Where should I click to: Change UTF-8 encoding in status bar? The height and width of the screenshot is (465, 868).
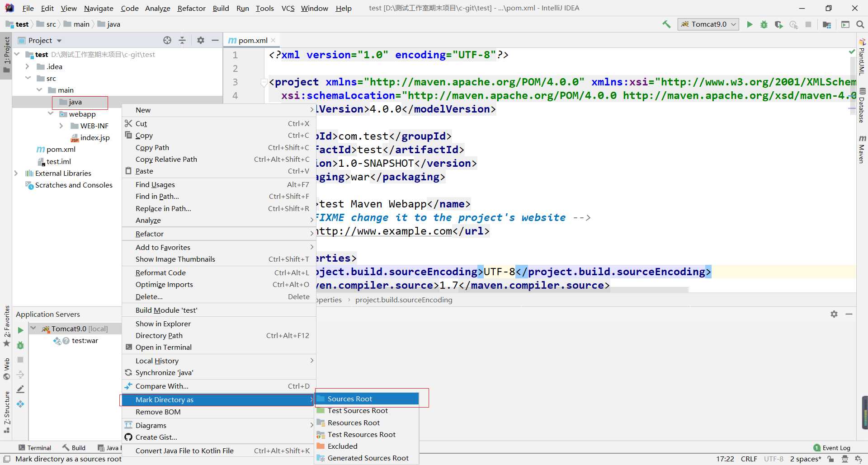click(774, 459)
